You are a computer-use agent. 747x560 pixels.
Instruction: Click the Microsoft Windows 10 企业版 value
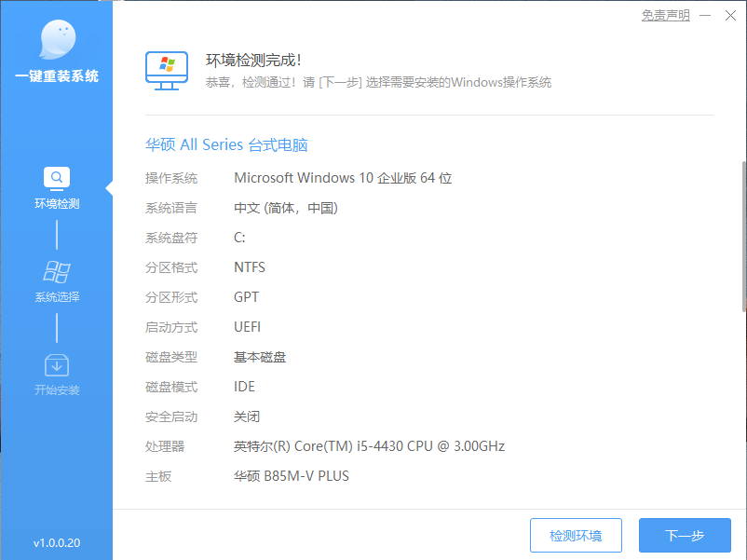tap(344, 177)
